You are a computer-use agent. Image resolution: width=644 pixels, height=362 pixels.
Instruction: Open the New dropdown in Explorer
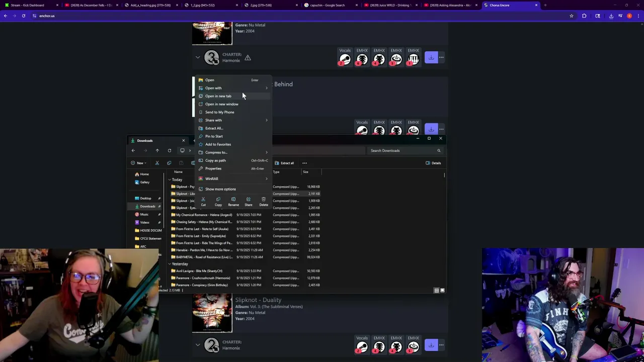pyautogui.click(x=138, y=163)
